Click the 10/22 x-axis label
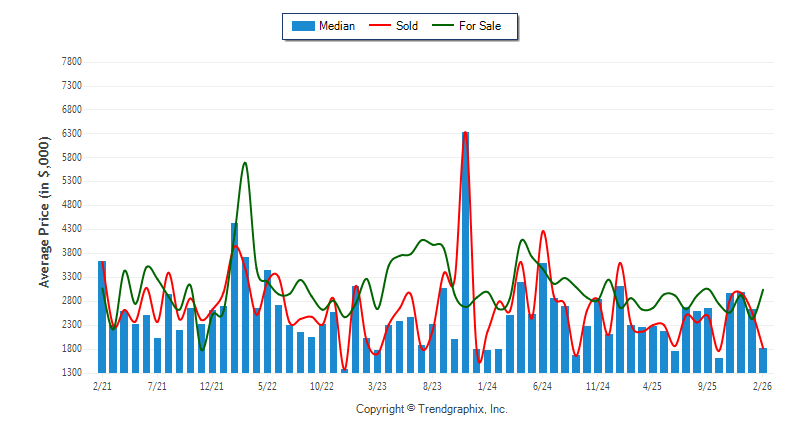 tap(322, 385)
